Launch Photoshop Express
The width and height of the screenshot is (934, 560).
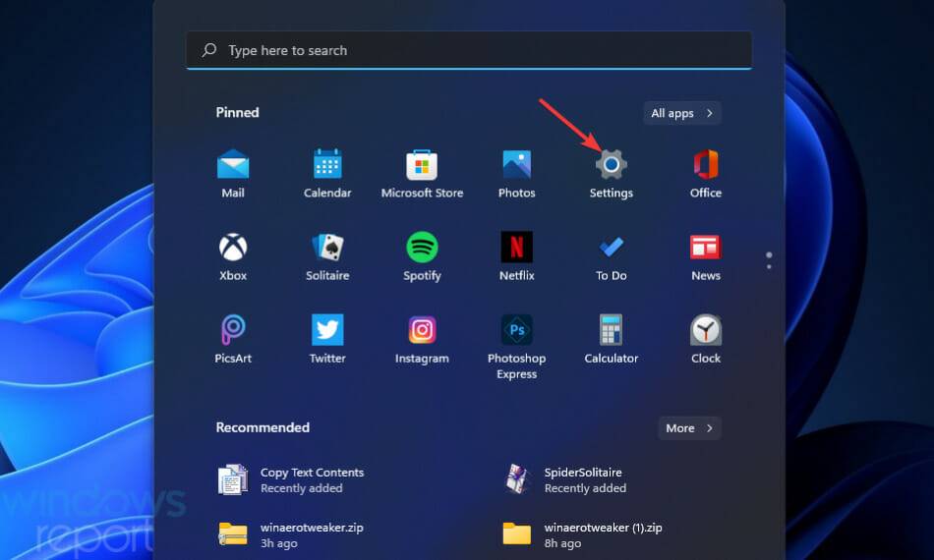coord(516,347)
